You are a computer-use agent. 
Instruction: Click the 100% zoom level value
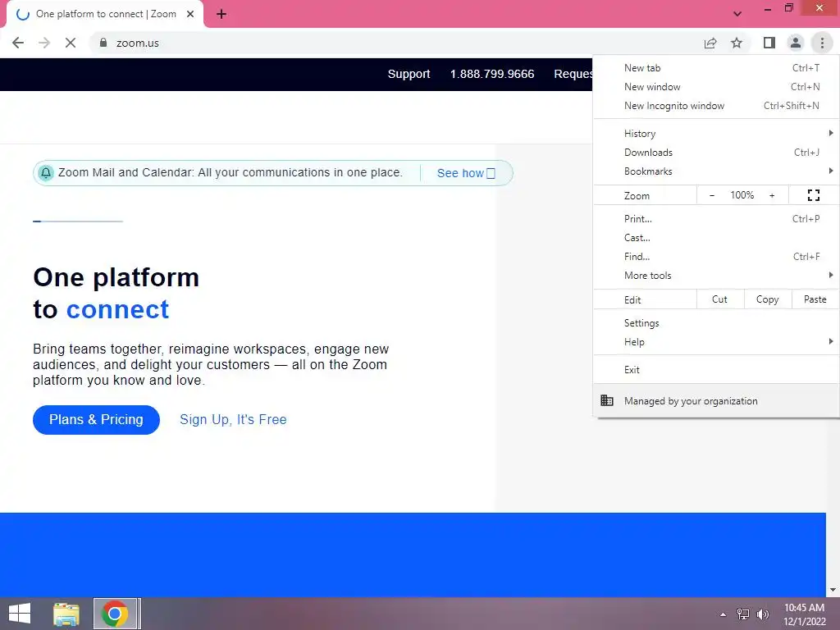(742, 195)
